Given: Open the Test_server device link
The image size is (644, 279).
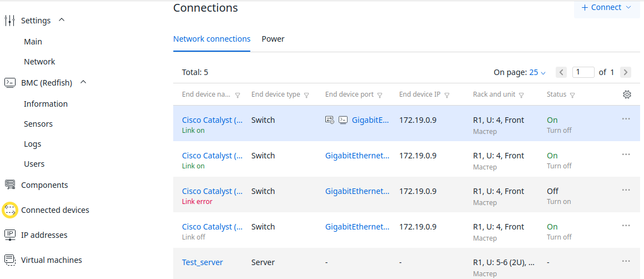Looking at the screenshot, I should pyautogui.click(x=202, y=262).
